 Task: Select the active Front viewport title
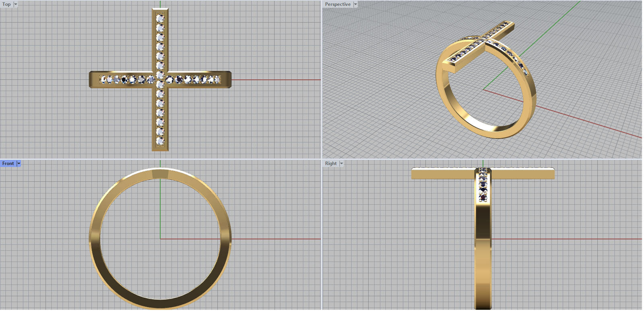pyautogui.click(x=8, y=164)
